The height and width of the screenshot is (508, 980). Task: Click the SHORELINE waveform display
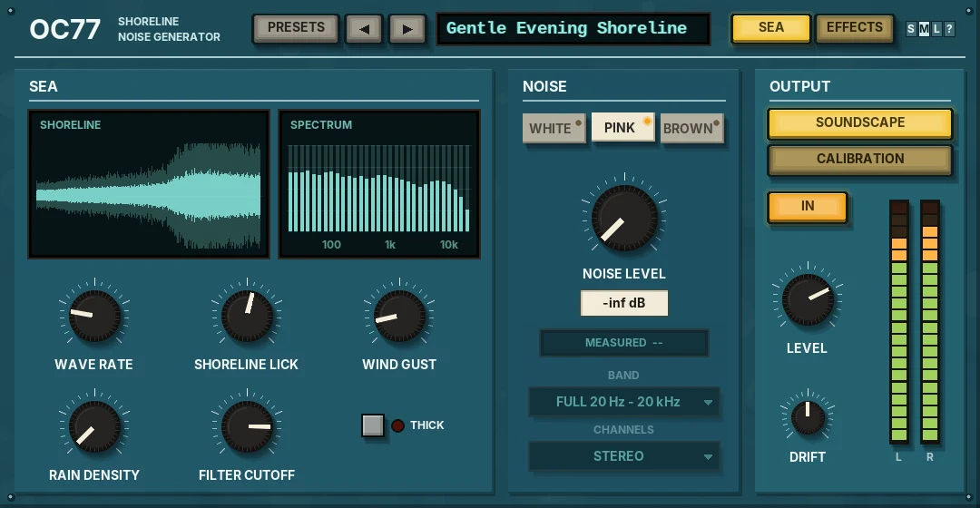click(x=149, y=184)
